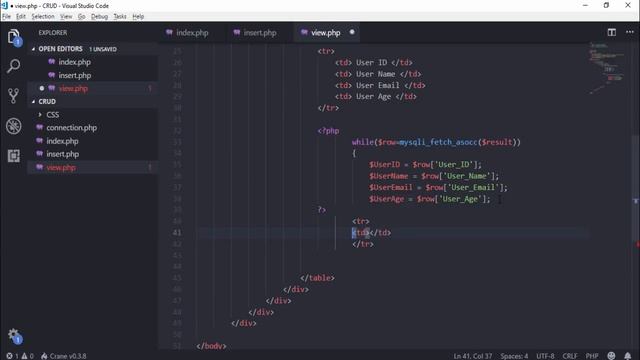Click the warnings count status icon

[x=27, y=356]
